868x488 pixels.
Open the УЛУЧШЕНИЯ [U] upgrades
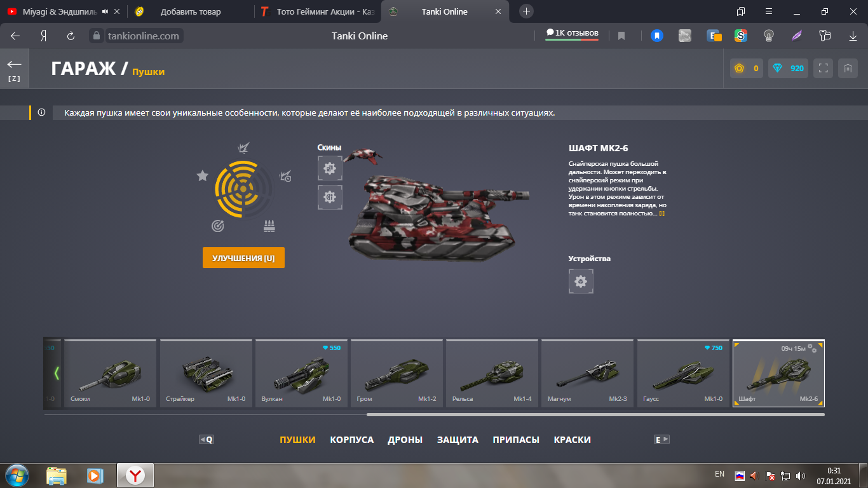(x=243, y=258)
